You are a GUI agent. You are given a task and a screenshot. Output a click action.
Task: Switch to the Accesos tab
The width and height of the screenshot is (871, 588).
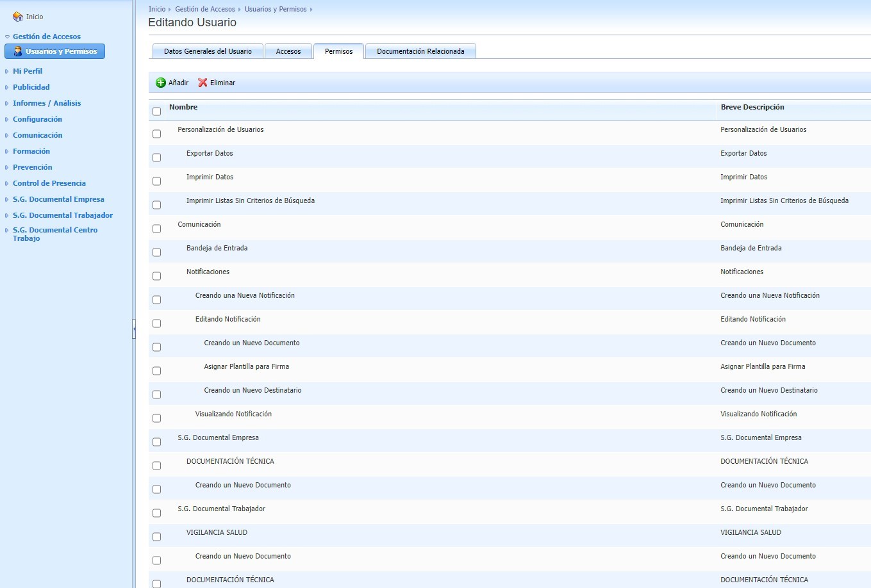pos(288,51)
